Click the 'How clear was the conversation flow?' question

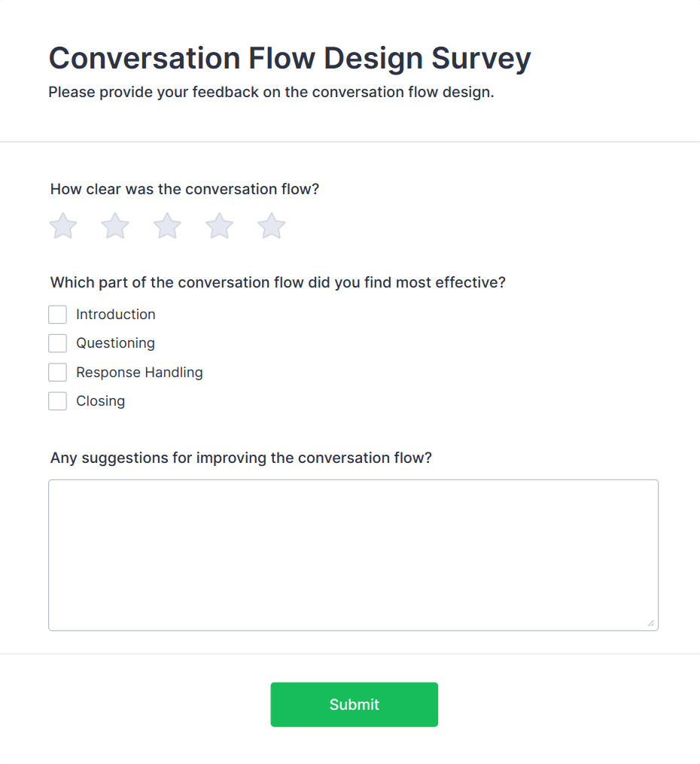(x=185, y=189)
